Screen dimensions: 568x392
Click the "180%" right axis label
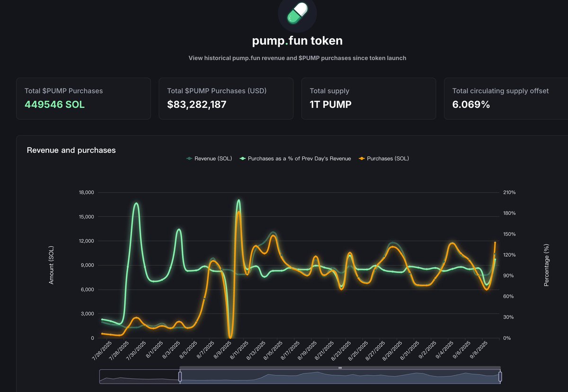(x=509, y=213)
